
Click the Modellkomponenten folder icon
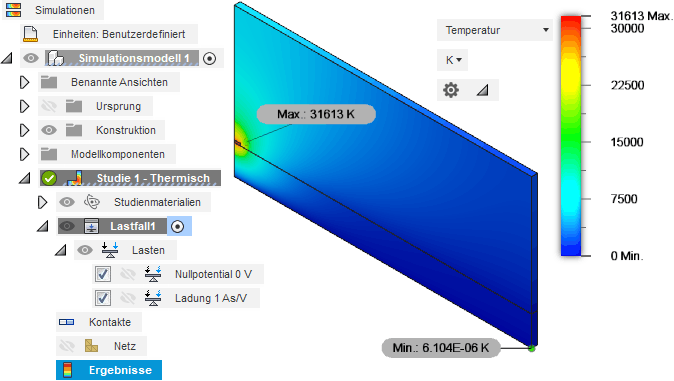click(x=49, y=154)
